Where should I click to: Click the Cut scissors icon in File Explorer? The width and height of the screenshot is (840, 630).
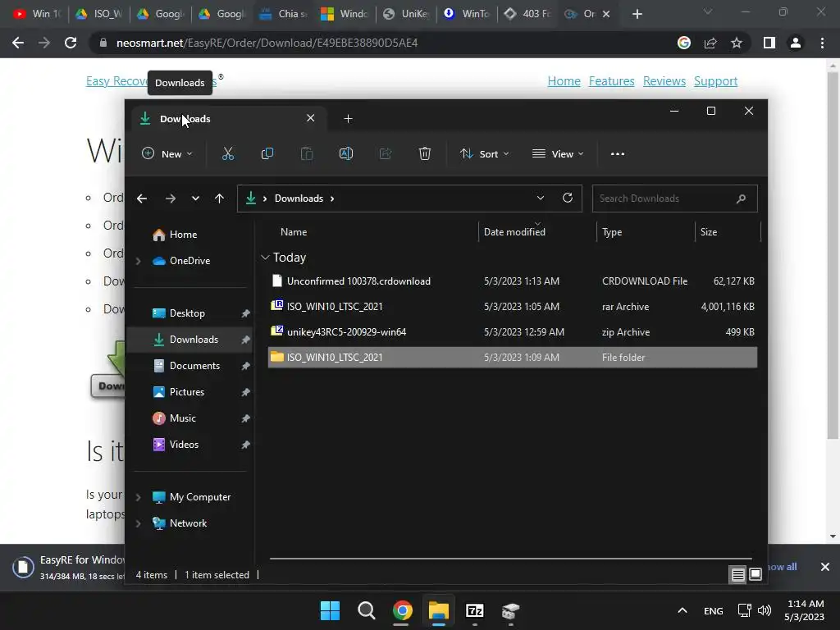[228, 153]
